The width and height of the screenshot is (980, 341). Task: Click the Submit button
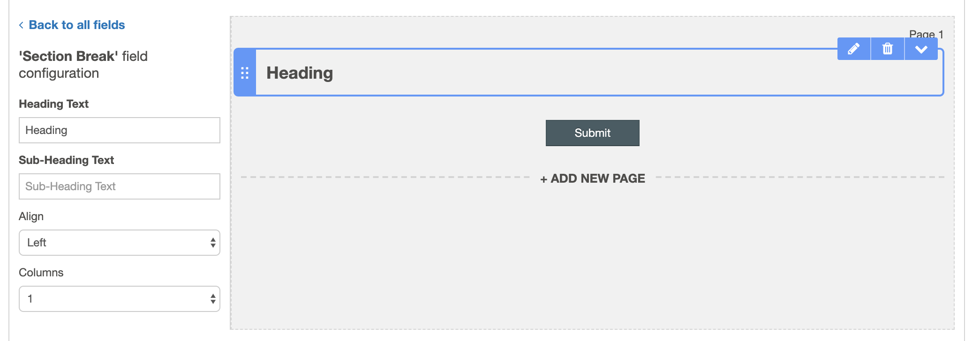(x=593, y=133)
